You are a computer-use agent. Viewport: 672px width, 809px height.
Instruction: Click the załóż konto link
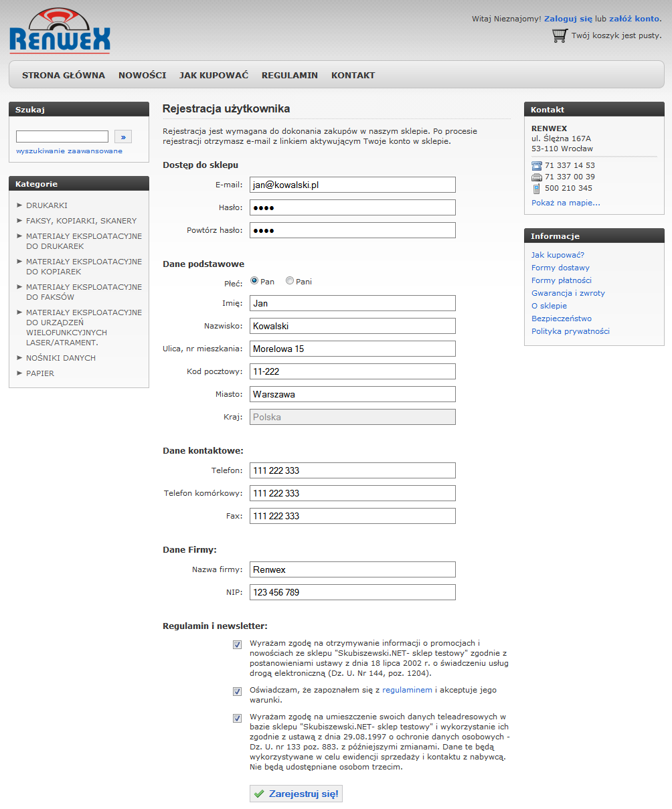click(x=634, y=19)
